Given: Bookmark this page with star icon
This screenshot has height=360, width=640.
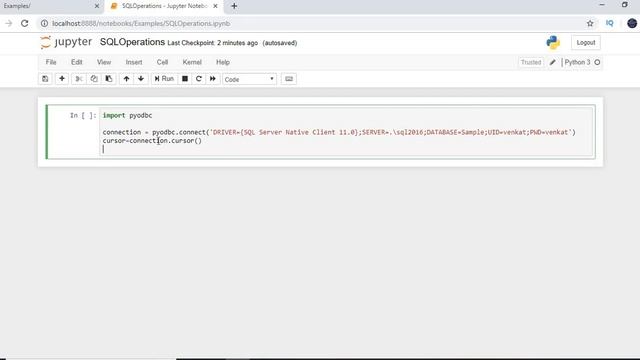Looking at the screenshot, I should click(x=590, y=24).
